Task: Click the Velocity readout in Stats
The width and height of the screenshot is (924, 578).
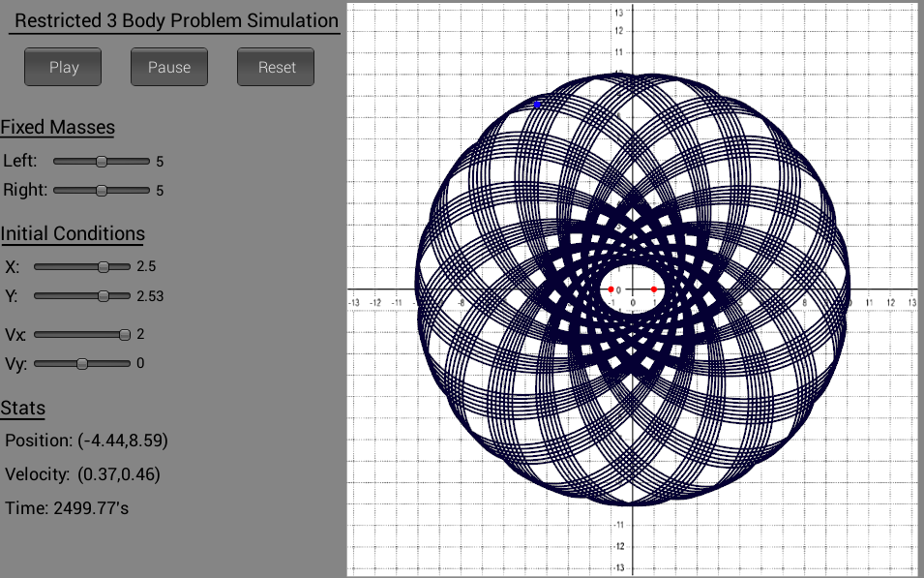Action: (x=82, y=474)
